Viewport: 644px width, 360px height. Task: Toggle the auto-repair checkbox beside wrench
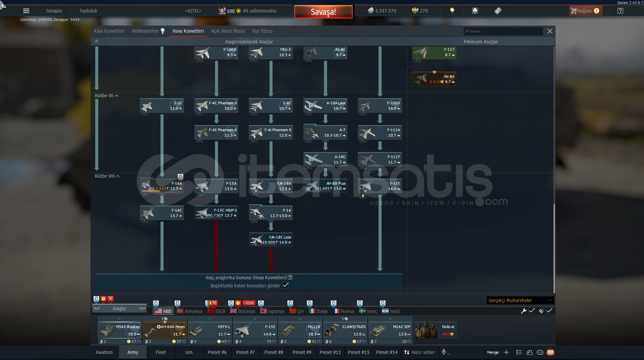[x=532, y=311]
